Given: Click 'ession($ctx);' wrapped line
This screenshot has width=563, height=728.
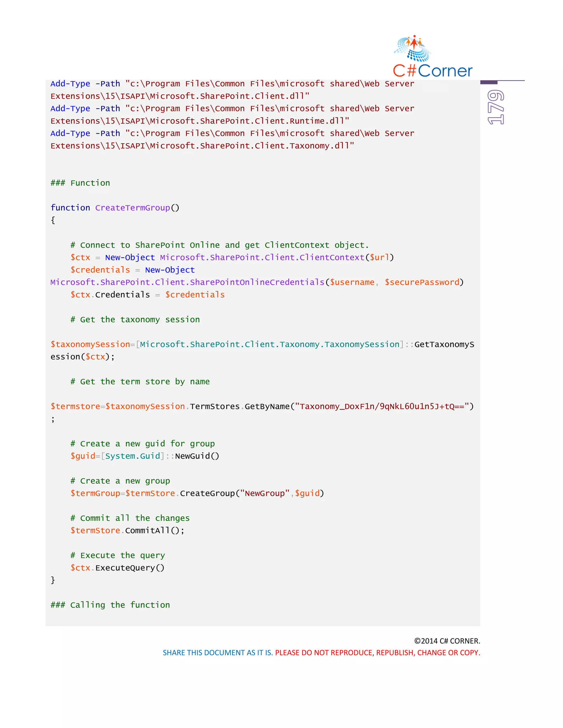Looking at the screenshot, I should click(x=82, y=357).
